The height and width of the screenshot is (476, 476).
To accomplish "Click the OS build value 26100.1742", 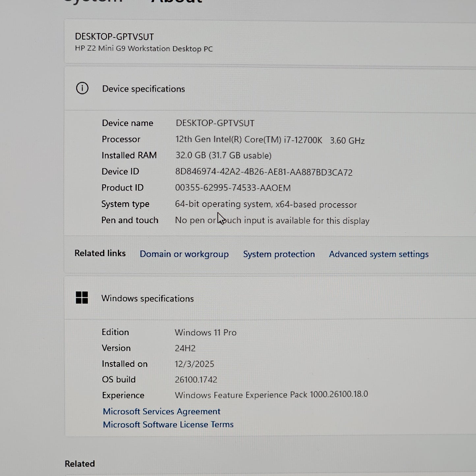I will (196, 379).
